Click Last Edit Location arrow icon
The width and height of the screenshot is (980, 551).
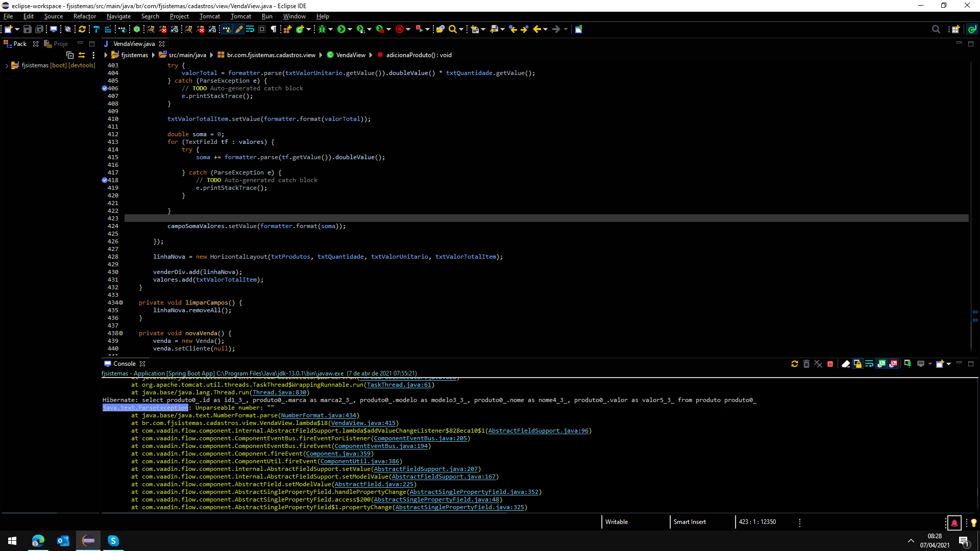(x=513, y=29)
